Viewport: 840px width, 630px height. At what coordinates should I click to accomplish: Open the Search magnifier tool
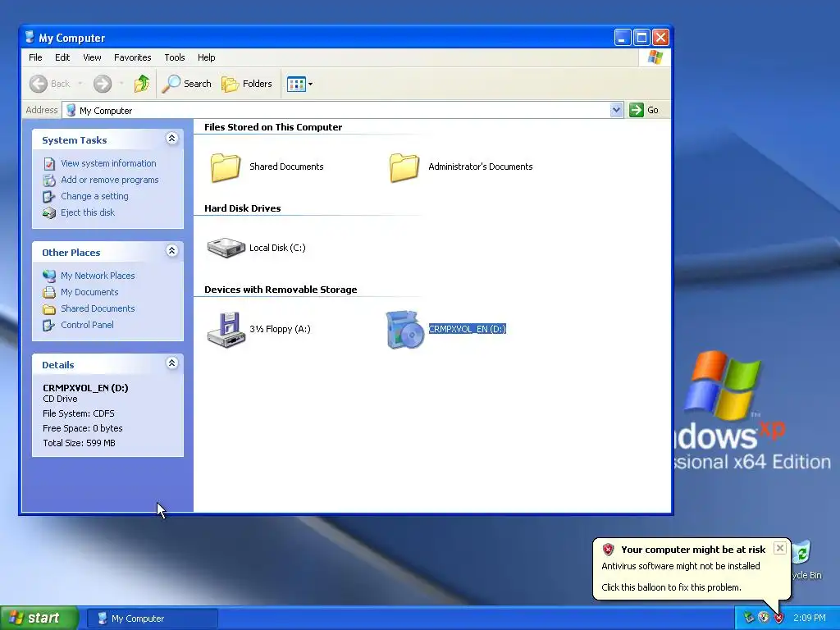[171, 84]
